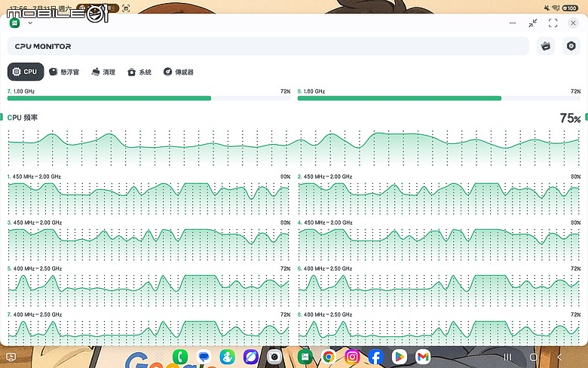Switch to the 清理 cleanup tab

click(x=103, y=72)
